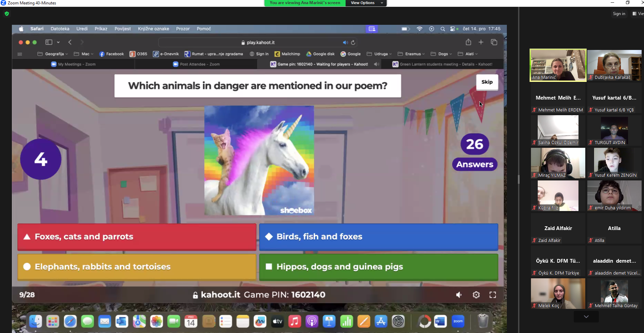
Task: Go back in Safari
Action: tap(70, 42)
